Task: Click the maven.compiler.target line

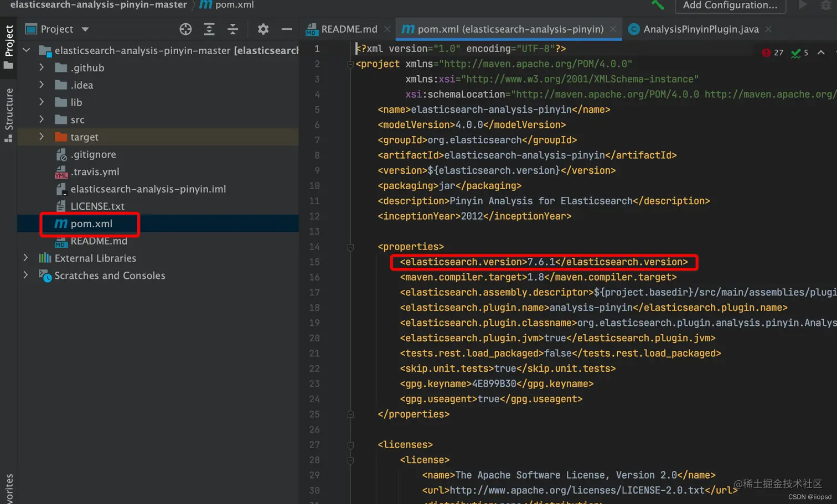Action: tap(538, 277)
